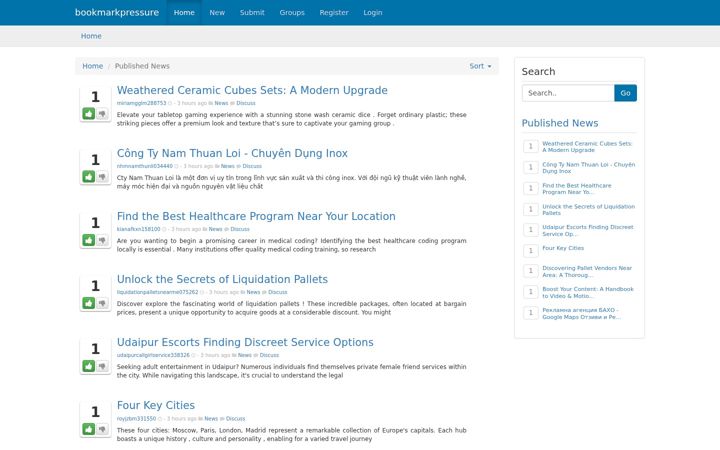The height and width of the screenshot is (450, 720).
Task: Go to the Submit page
Action: [252, 12]
